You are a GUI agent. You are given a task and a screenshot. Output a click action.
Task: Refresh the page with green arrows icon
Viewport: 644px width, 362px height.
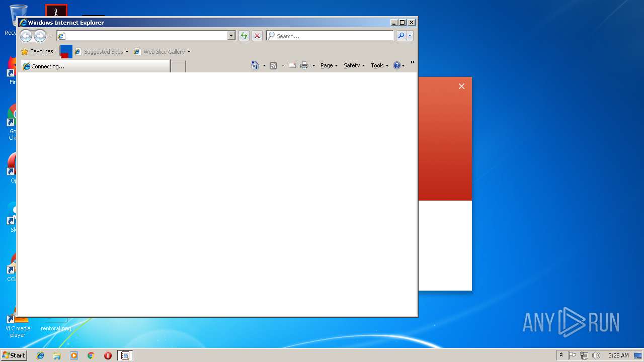pos(244,36)
